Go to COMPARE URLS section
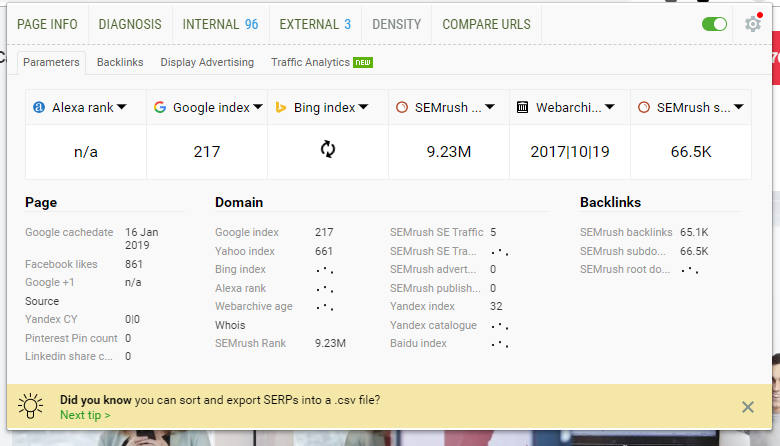Viewport: 780px width, 446px height. 486,24
